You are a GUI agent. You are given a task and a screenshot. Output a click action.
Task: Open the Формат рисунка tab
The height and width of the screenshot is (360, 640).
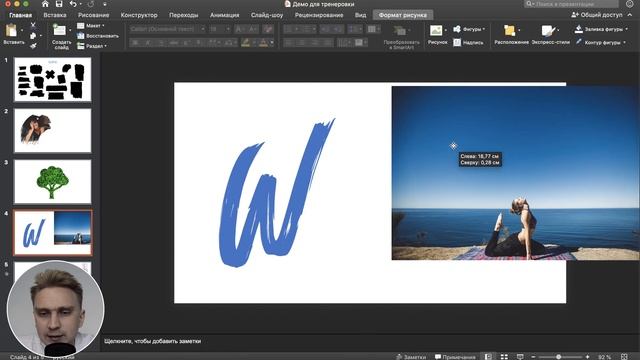point(402,15)
